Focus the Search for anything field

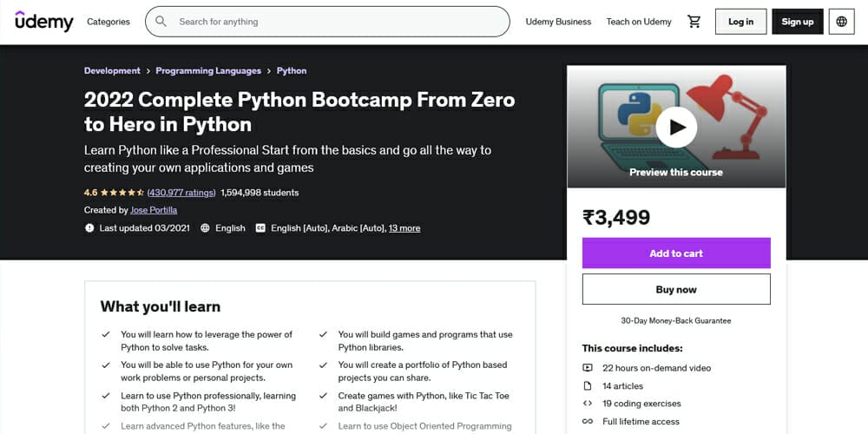click(x=327, y=22)
